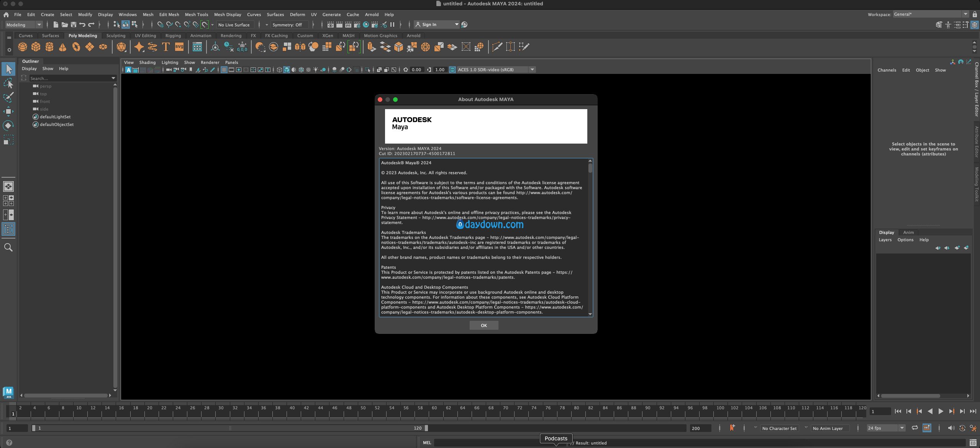The image size is (980, 448).
Task: Click the polygon sphere shelf icon
Action: click(x=23, y=47)
